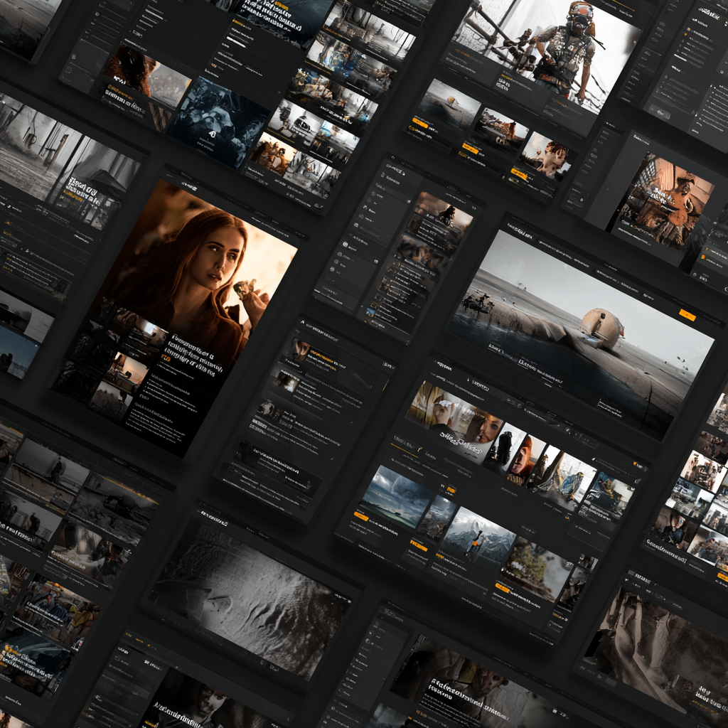
Task: Select the helicopter thumbnail in the image grid
Action: pos(295,122)
